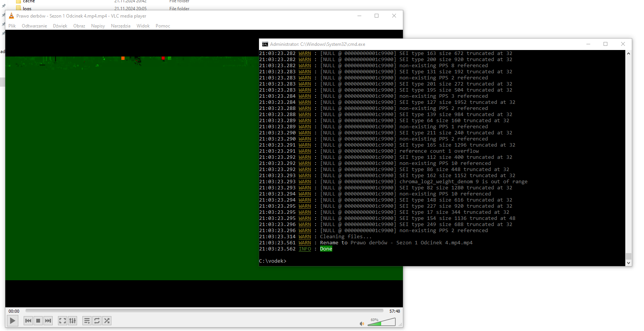
Task: Click the C:\vodek> command prompt line
Action: 273,261
